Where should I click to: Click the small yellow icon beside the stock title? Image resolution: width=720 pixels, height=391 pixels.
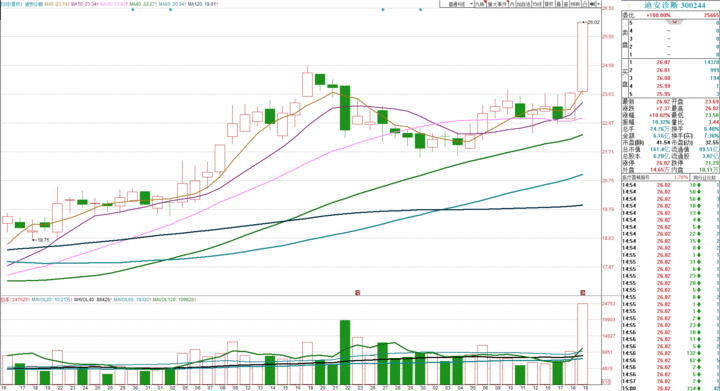click(x=629, y=6)
